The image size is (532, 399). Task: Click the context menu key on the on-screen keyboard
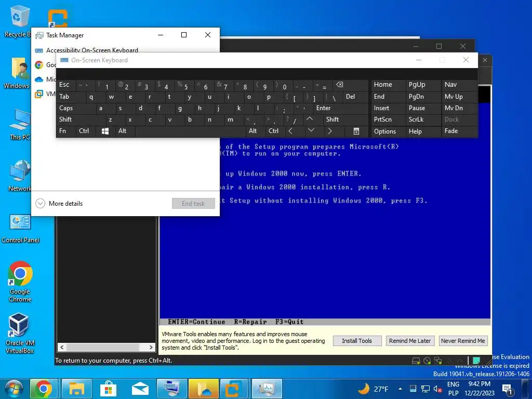356,131
